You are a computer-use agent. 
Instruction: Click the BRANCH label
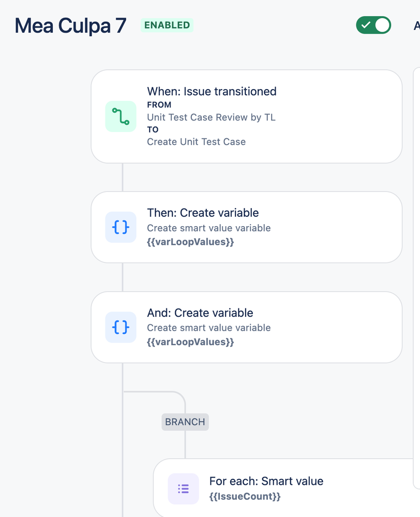point(185,422)
